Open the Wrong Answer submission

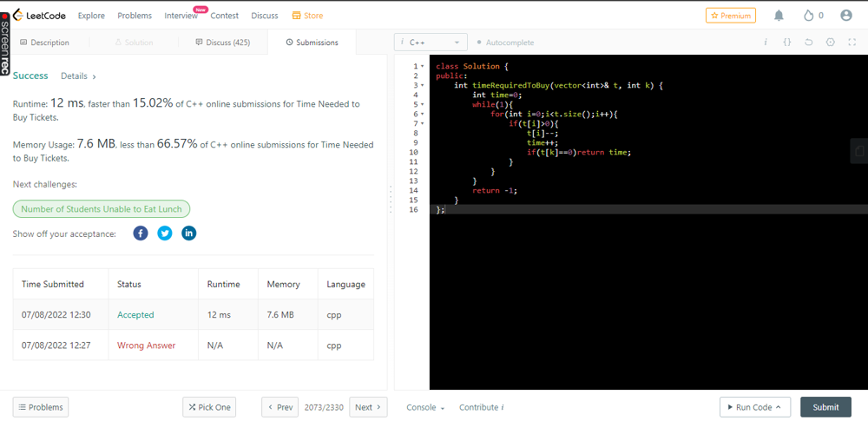tap(146, 345)
